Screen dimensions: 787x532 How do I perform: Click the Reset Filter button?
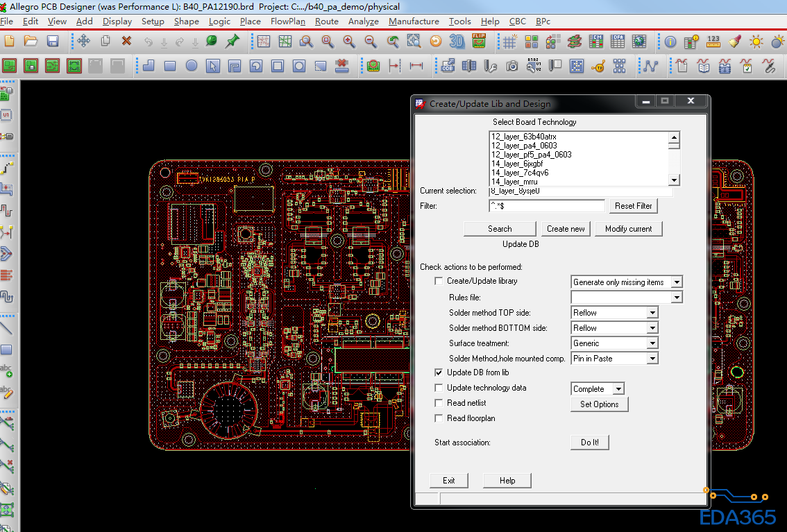point(633,206)
